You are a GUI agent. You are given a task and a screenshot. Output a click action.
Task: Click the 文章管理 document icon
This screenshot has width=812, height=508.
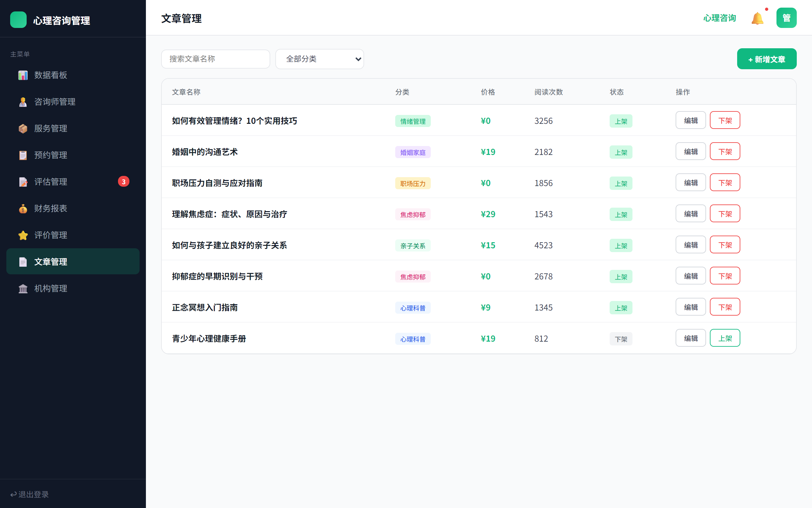pyautogui.click(x=23, y=262)
